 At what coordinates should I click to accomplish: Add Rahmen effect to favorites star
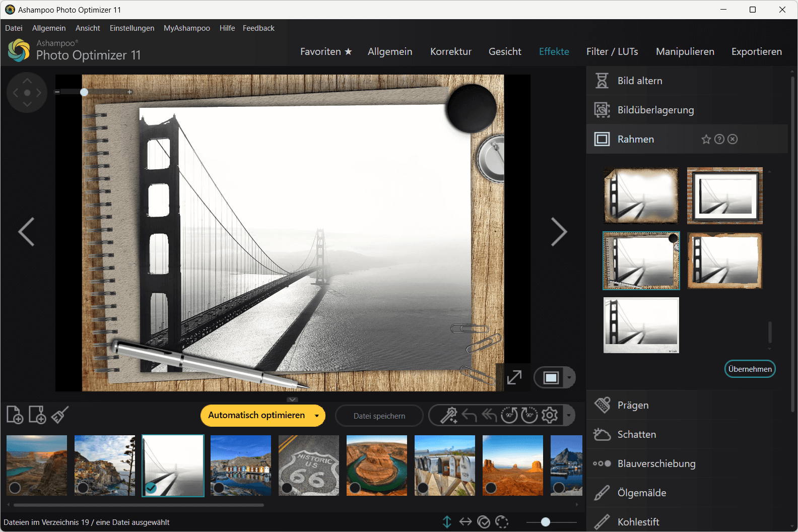(x=706, y=140)
